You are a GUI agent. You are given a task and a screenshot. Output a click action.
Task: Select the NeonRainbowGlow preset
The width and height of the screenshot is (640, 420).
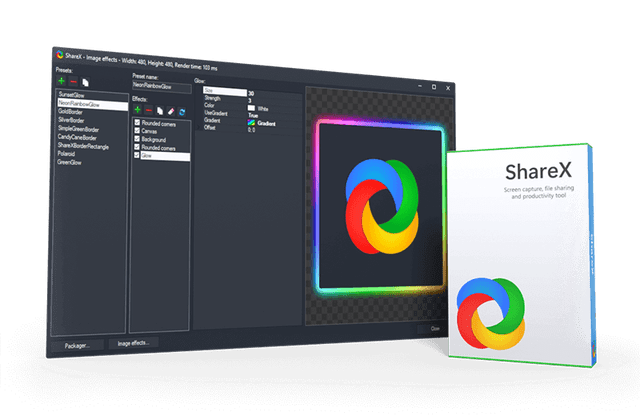(x=93, y=104)
